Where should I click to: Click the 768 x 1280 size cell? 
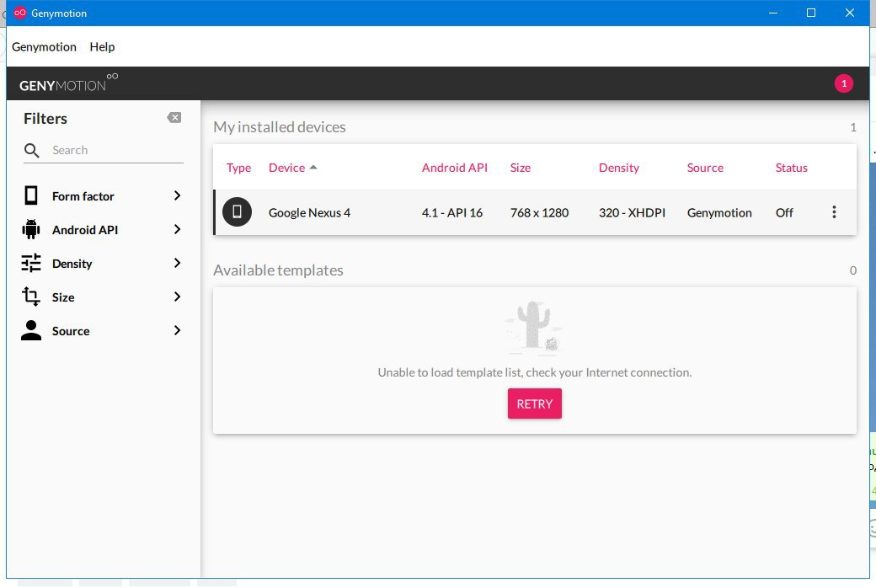539,213
